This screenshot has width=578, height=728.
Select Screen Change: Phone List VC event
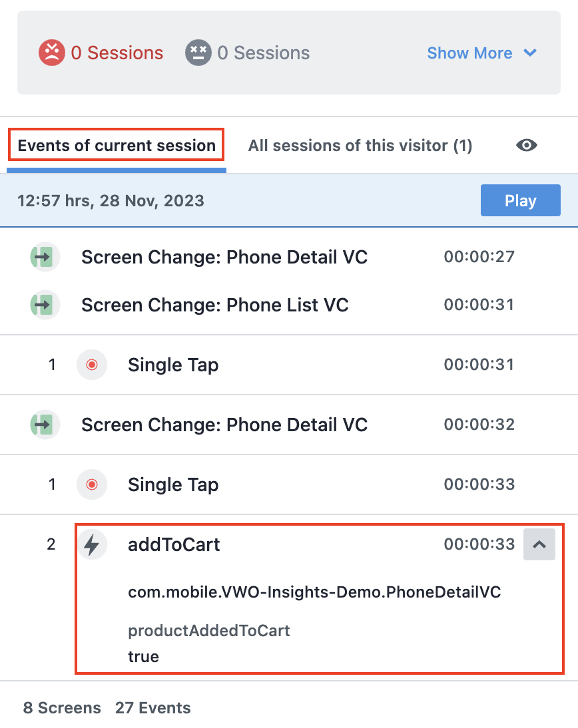click(x=289, y=305)
